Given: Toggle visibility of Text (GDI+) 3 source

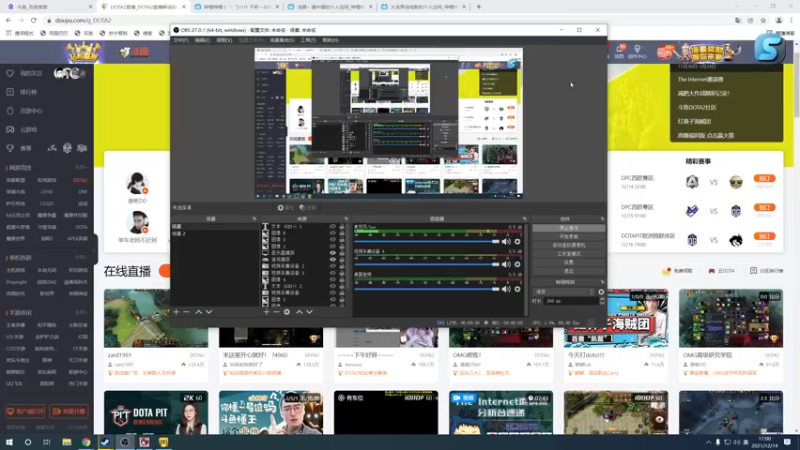Looking at the screenshot, I should pos(333,227).
